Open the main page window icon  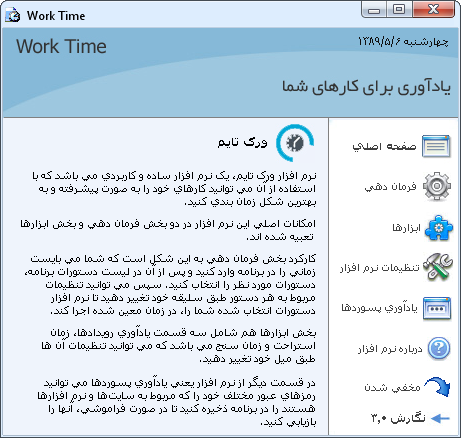pos(436,146)
